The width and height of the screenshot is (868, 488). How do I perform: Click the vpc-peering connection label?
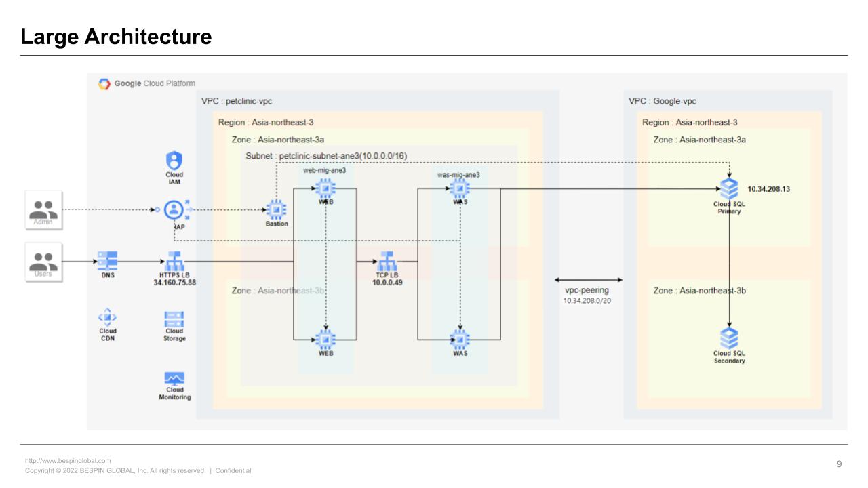pos(587,289)
